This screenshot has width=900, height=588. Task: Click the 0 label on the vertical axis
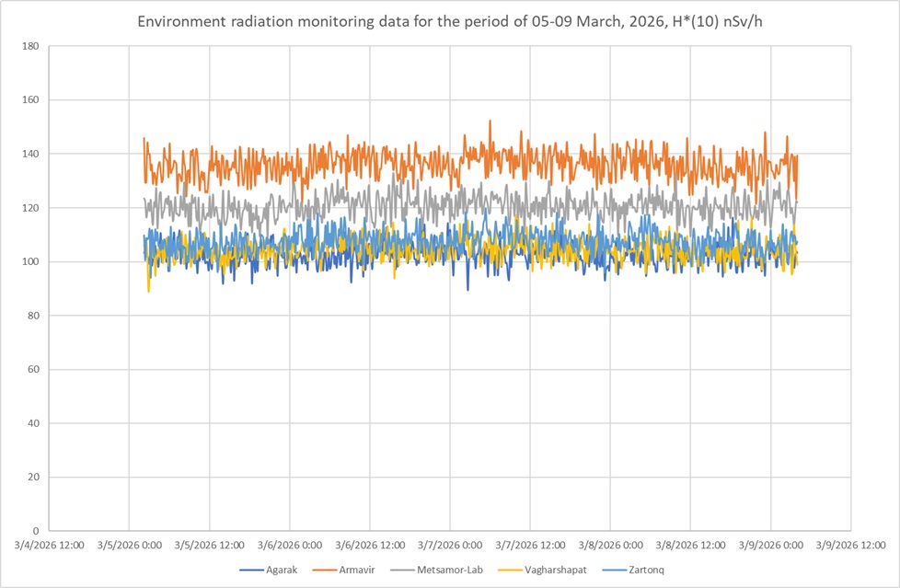point(35,531)
